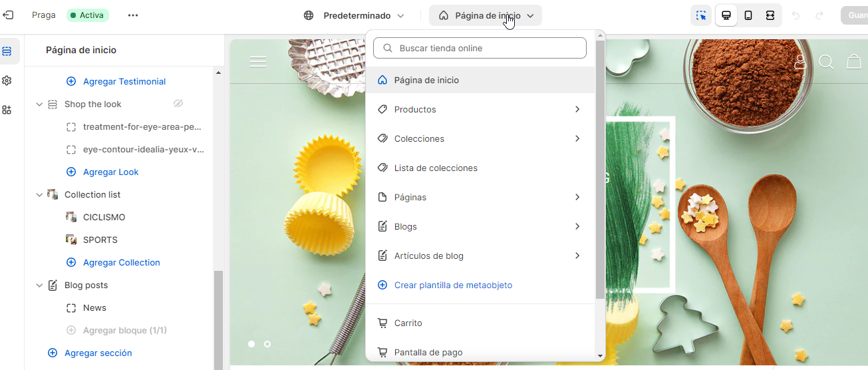
Task: Select the CICLISMO collection block
Action: [x=104, y=217]
